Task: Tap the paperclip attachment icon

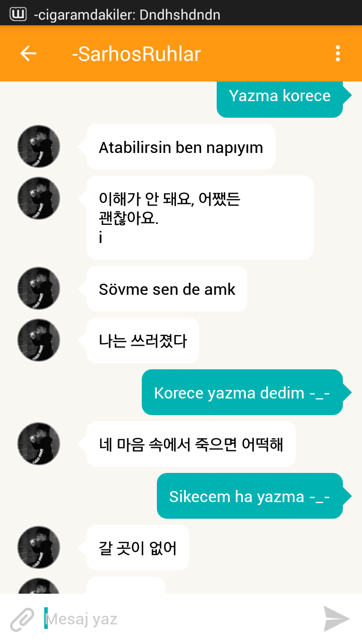Action: click(x=23, y=619)
